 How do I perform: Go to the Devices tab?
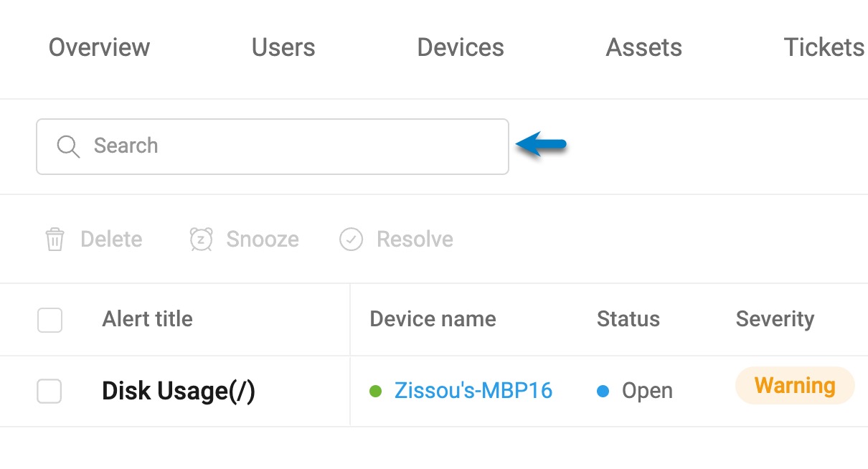[461, 47]
